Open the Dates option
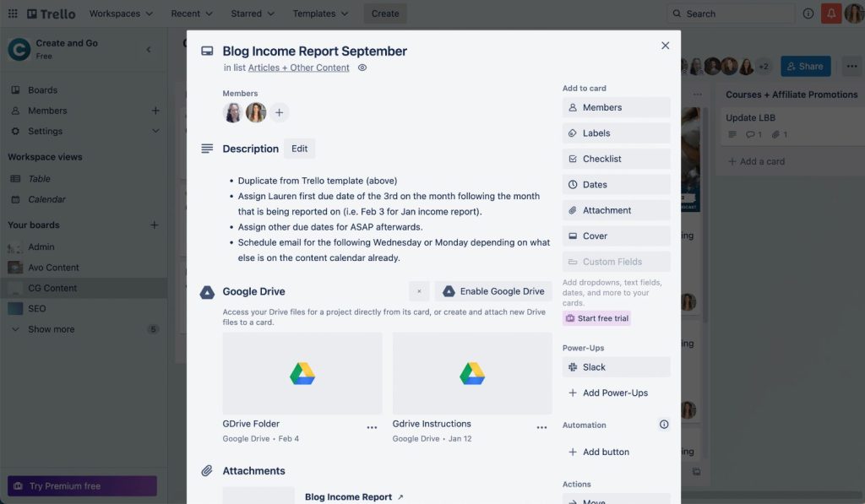Viewport: 865px width, 504px height. pyautogui.click(x=616, y=184)
